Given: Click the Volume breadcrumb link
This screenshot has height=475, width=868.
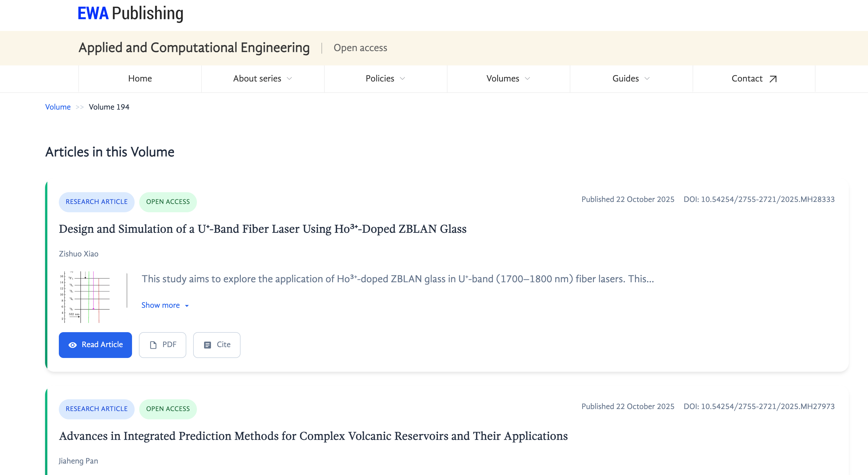Looking at the screenshot, I should (x=58, y=107).
